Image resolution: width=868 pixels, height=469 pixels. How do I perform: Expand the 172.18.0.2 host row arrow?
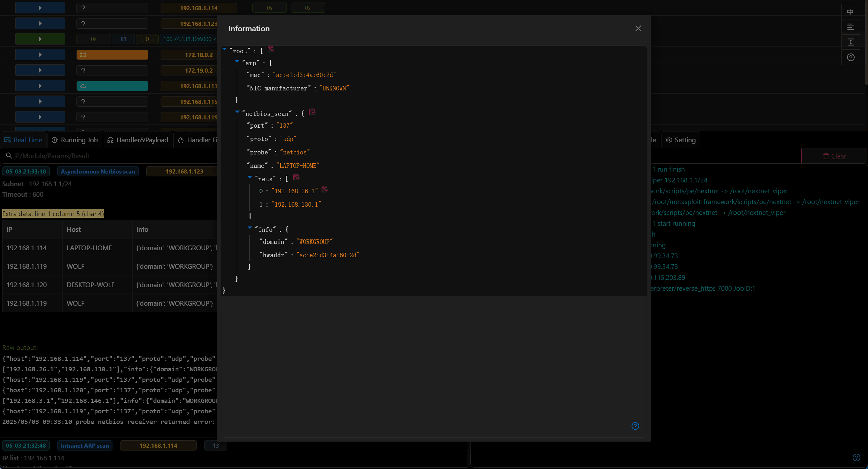(x=40, y=54)
